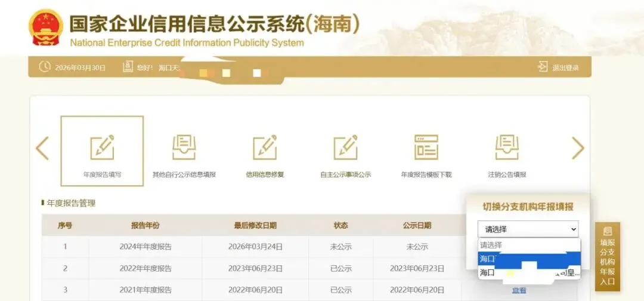Open 年度报告填写 pencil icon
644x301 pixels.
[x=102, y=147]
